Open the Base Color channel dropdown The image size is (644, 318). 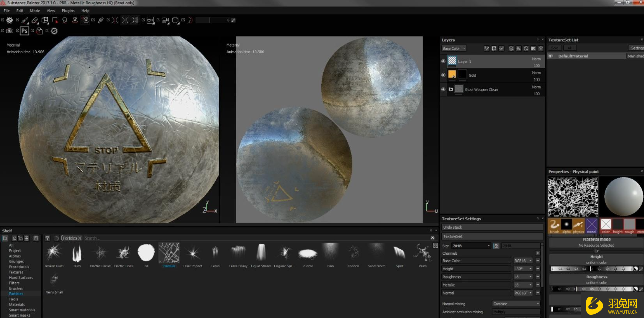(x=453, y=49)
